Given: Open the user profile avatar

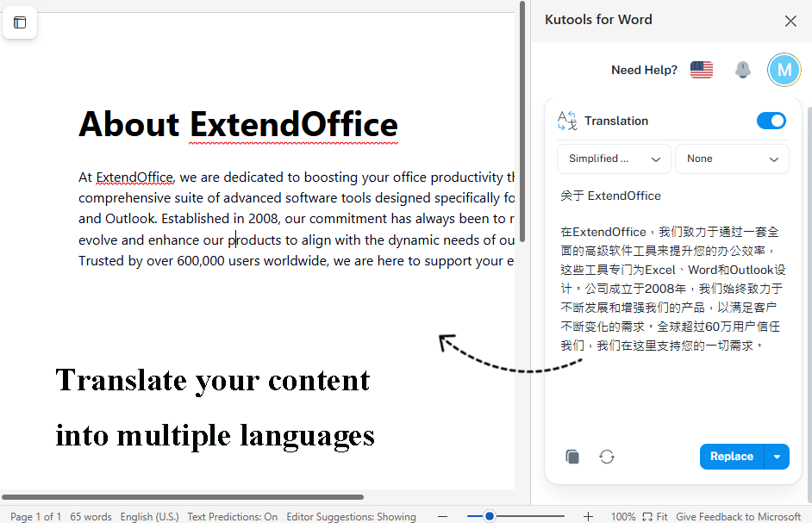Looking at the screenshot, I should click(x=784, y=70).
